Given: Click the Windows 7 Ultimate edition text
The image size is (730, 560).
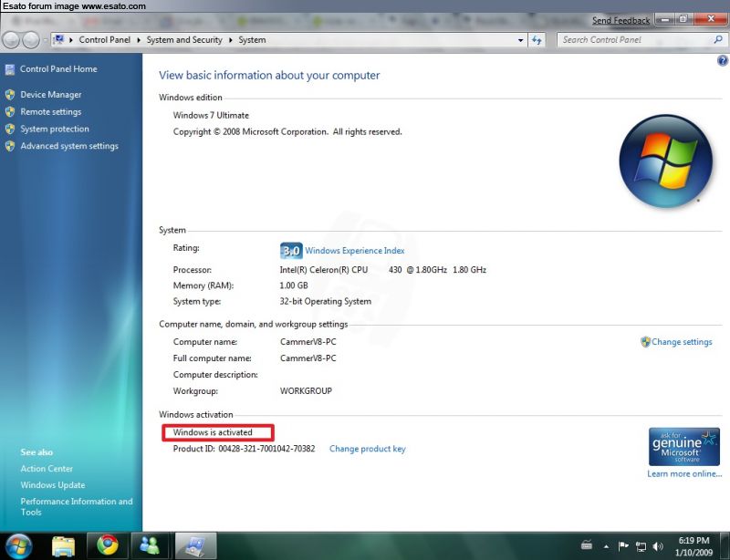Looking at the screenshot, I should click(x=211, y=116).
